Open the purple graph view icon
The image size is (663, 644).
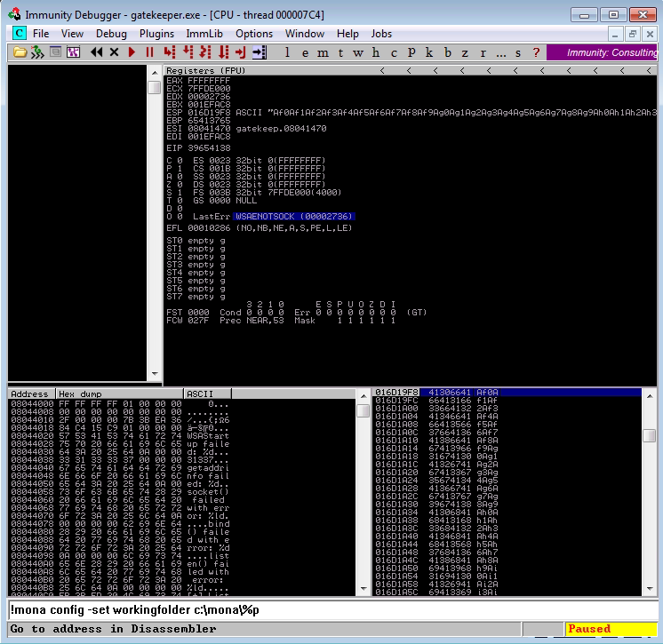73,52
